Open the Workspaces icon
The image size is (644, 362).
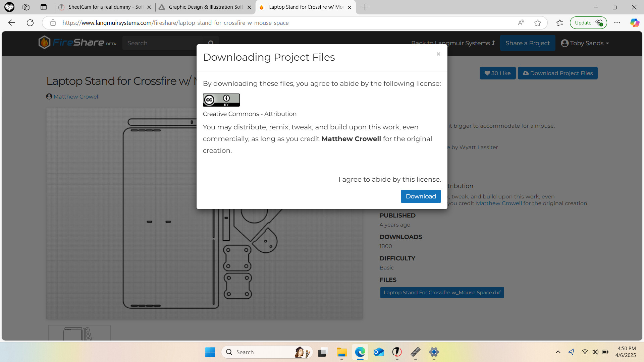[26, 7]
